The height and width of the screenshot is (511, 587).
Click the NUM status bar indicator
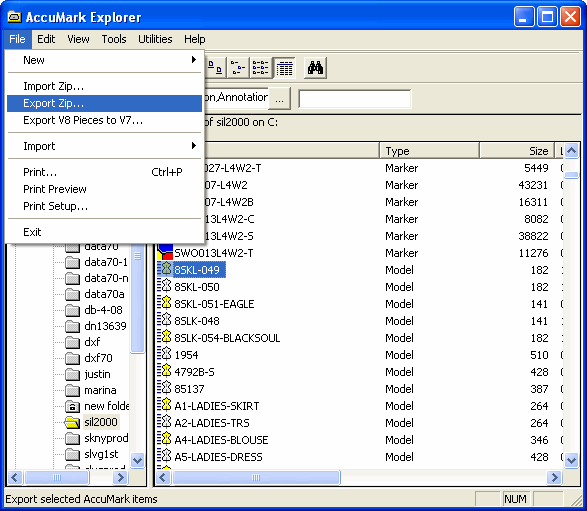point(516,499)
